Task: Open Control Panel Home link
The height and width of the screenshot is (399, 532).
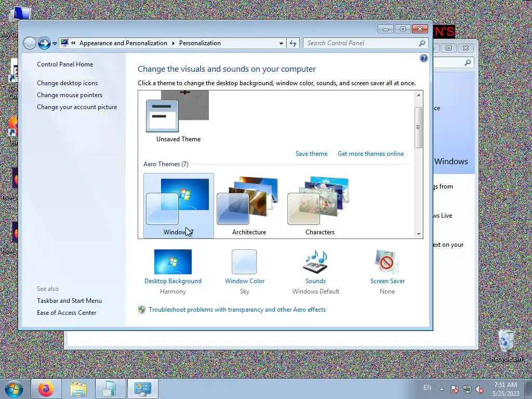Action: [65, 64]
